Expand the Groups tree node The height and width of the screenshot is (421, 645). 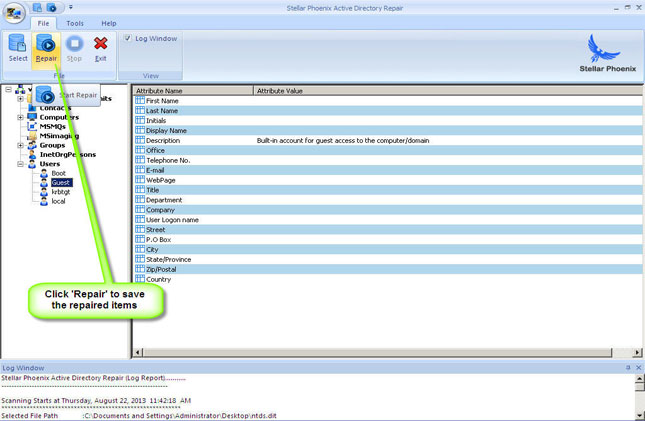(20, 145)
